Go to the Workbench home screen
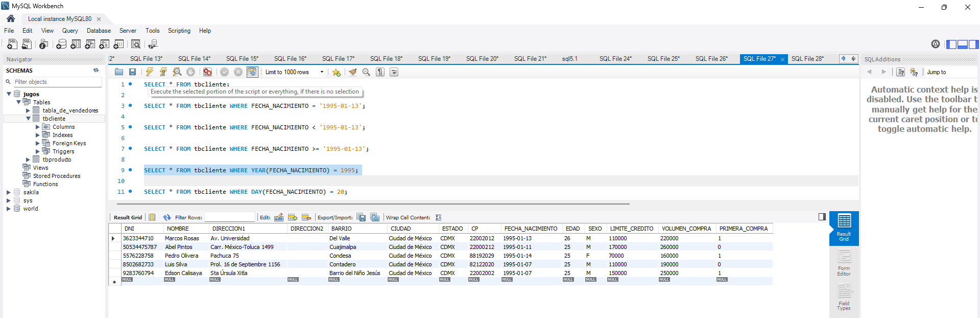The image size is (980, 318). tap(11, 18)
